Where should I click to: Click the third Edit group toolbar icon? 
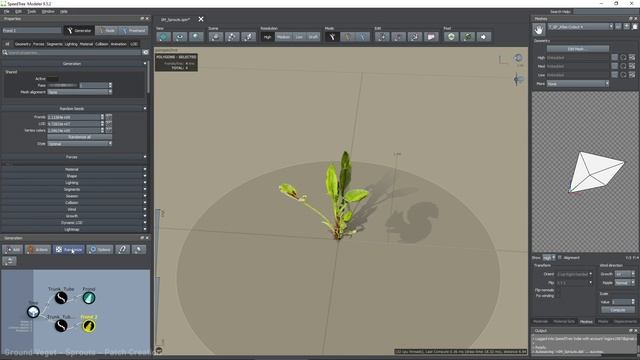coord(414,37)
